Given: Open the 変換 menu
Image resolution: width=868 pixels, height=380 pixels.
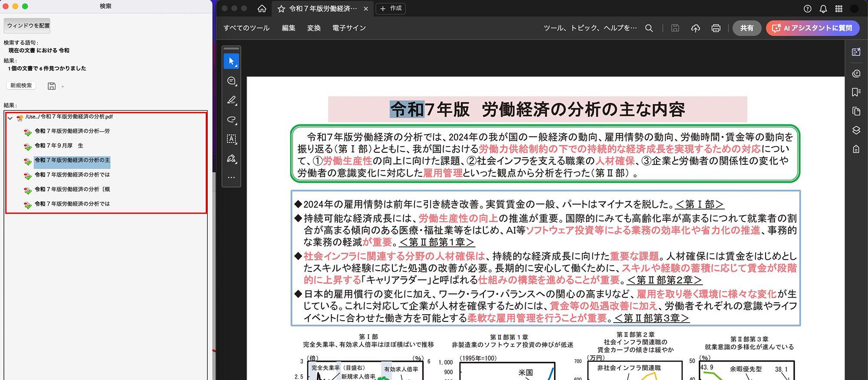Looking at the screenshot, I should click(314, 28).
